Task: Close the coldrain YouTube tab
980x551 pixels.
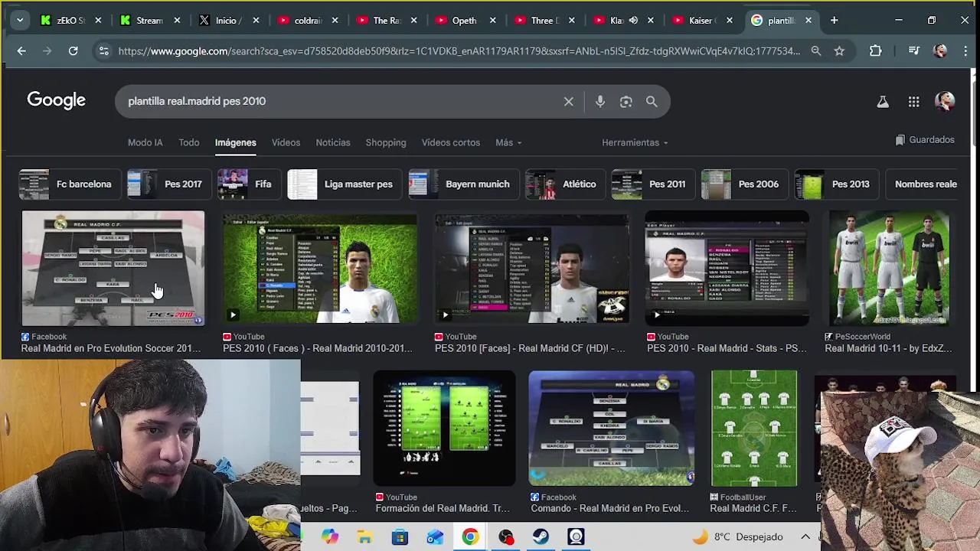Action: pyautogui.click(x=335, y=20)
